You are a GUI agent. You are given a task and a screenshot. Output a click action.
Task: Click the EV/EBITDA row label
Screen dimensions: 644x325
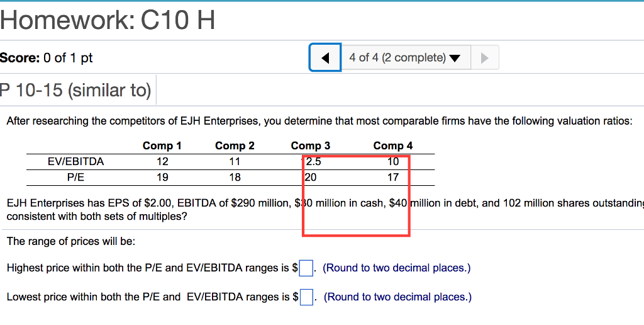pos(76,161)
